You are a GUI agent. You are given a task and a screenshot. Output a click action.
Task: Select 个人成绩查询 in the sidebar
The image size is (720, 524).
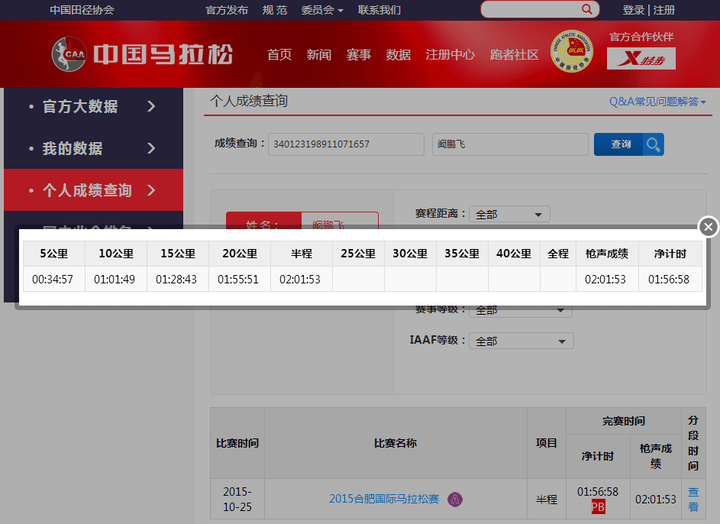(x=87, y=190)
